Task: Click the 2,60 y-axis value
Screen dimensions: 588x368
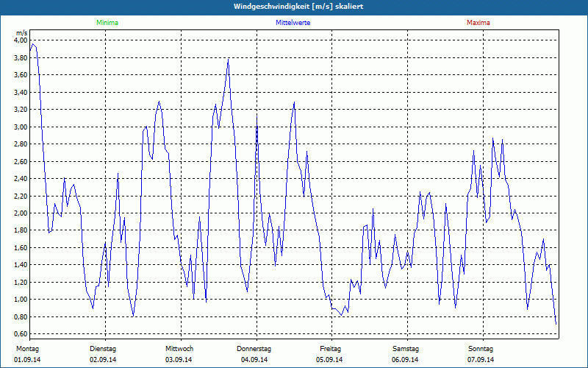Action: coord(21,161)
